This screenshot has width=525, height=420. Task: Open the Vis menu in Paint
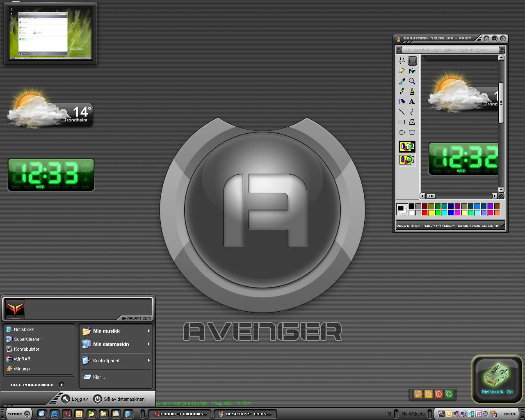pyautogui.click(x=438, y=50)
